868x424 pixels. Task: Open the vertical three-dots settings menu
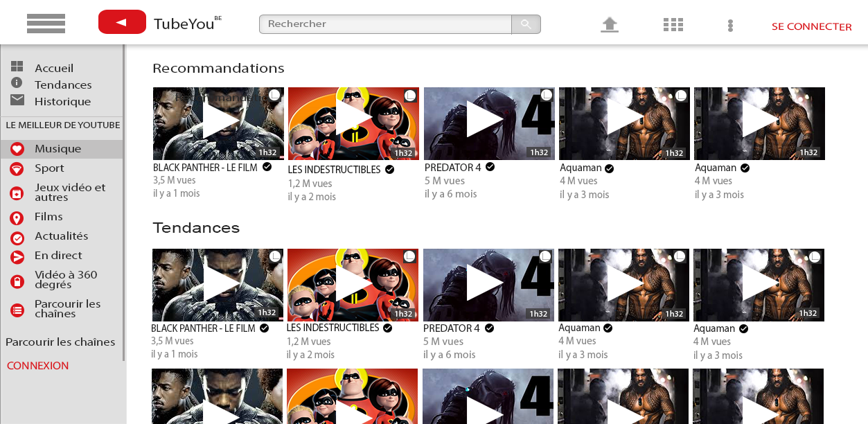tap(730, 26)
